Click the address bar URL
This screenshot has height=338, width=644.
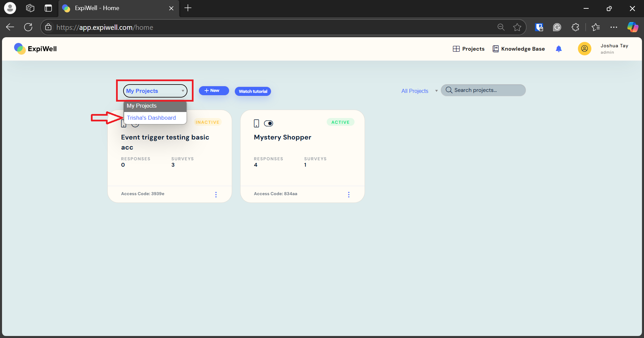(x=105, y=27)
